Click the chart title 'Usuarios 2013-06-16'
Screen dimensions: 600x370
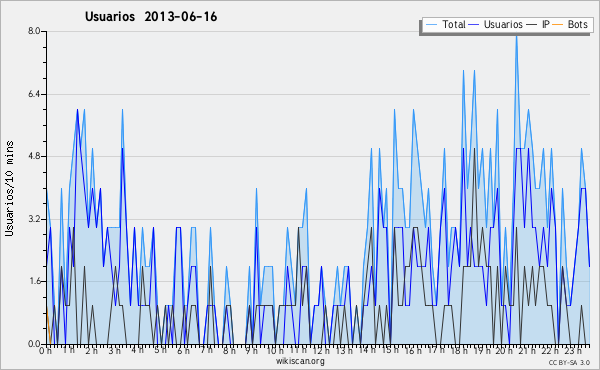151,17
